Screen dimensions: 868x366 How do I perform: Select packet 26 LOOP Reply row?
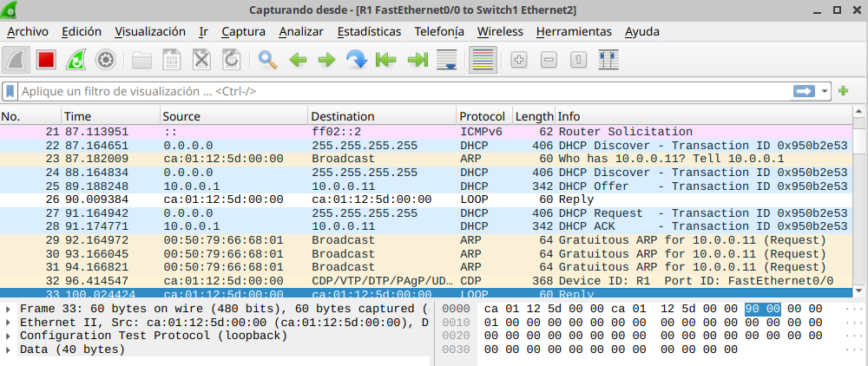pos(426,199)
